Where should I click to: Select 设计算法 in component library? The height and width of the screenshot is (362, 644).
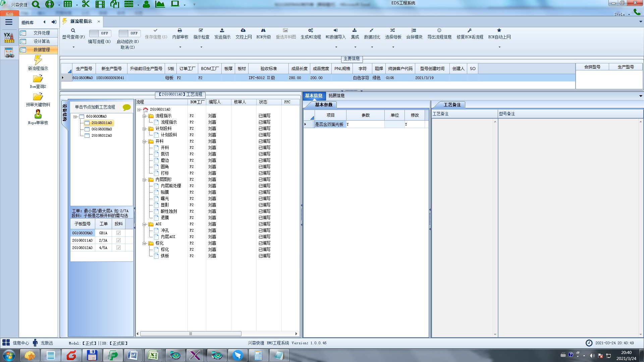[42, 41]
